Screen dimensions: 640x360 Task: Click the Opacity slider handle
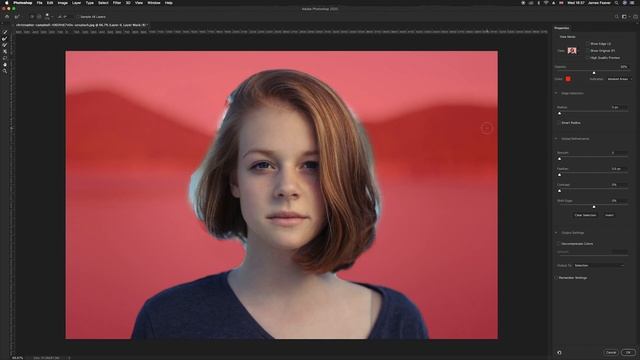594,73
